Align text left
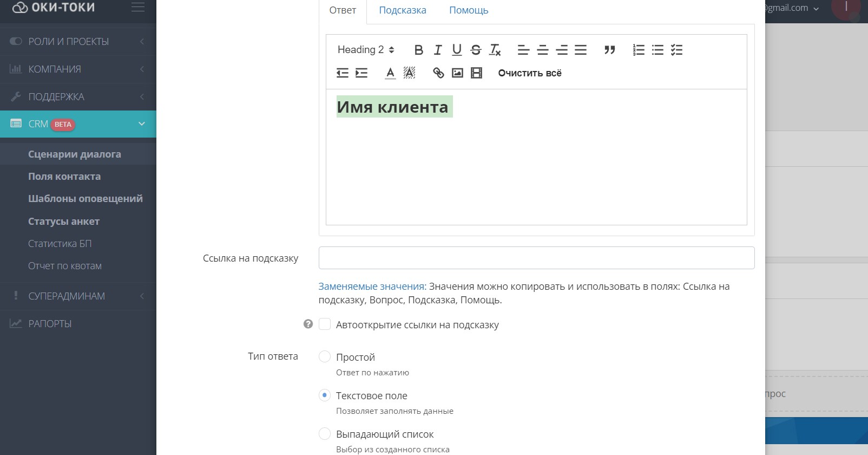 click(x=523, y=50)
